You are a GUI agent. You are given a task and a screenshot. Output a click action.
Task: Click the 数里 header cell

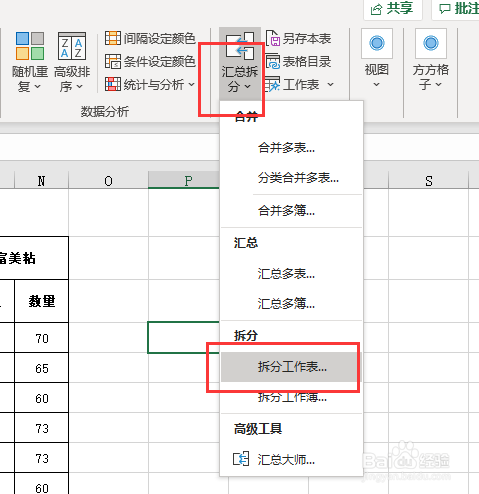pos(41,301)
